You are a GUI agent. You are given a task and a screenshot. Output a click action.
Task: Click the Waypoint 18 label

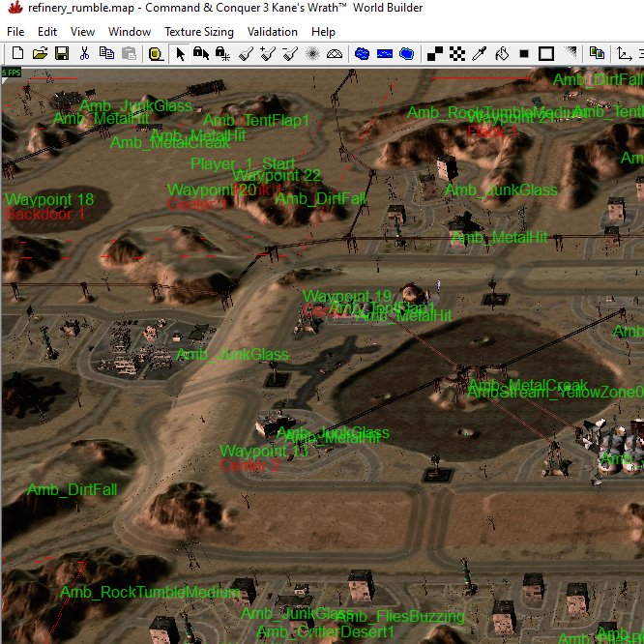(49, 199)
